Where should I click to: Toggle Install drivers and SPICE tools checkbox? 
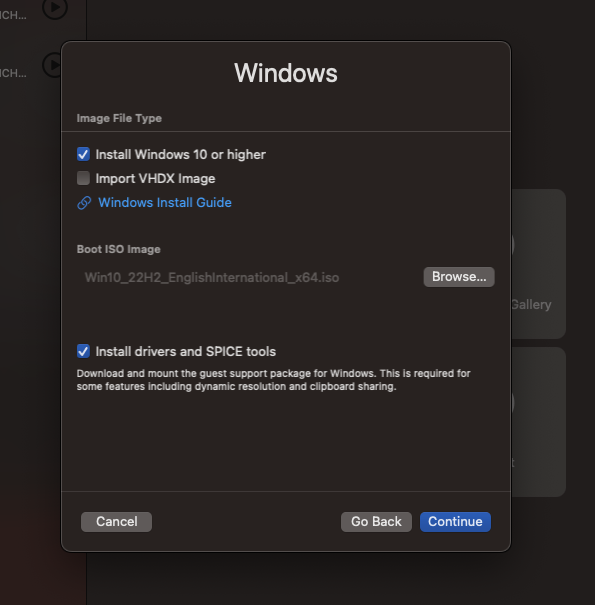(83, 351)
